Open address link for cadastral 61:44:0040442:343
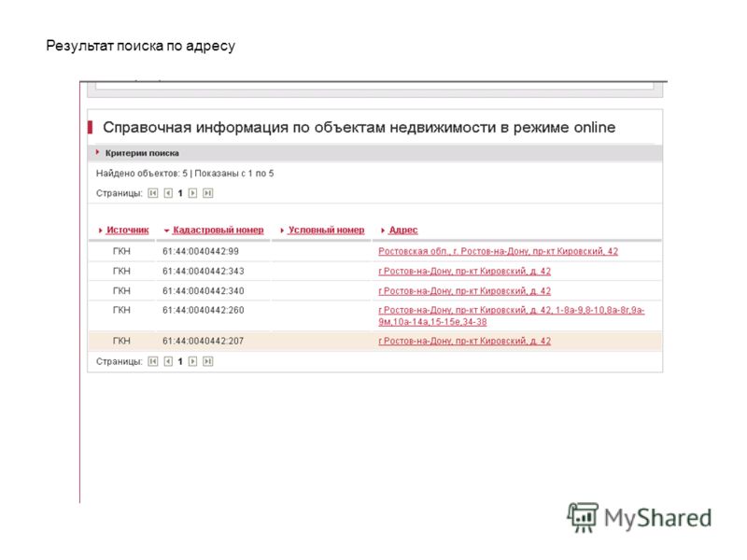This screenshot has width=747, height=560. (464, 271)
